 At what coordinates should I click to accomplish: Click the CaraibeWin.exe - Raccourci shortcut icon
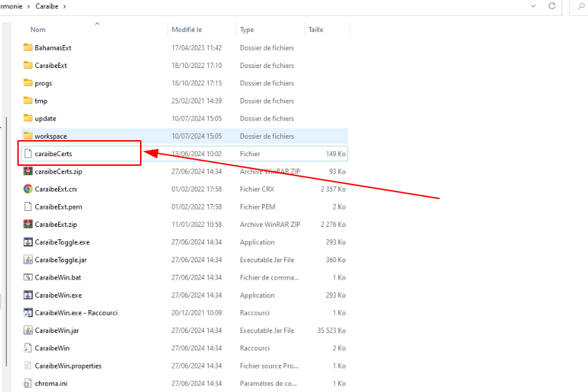(28, 312)
